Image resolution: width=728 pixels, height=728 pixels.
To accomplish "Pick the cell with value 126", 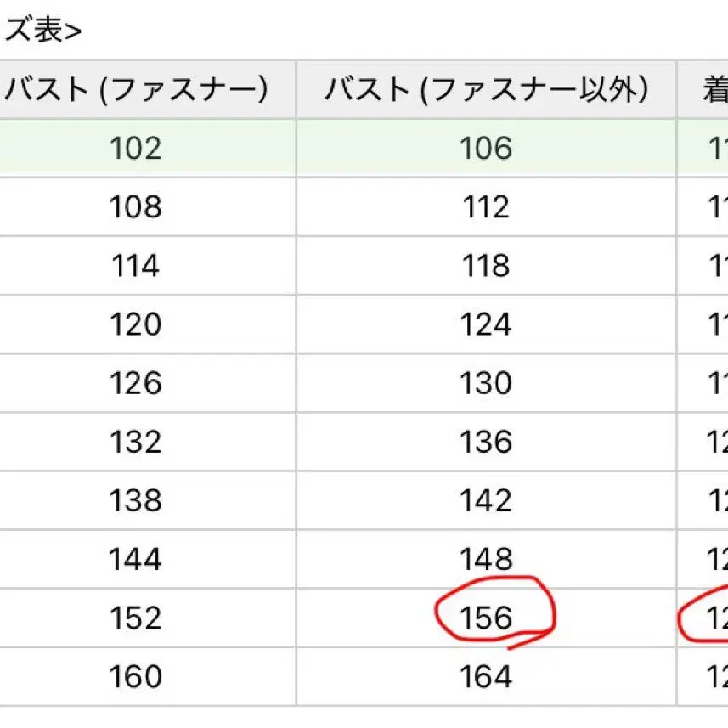I will (x=136, y=383).
